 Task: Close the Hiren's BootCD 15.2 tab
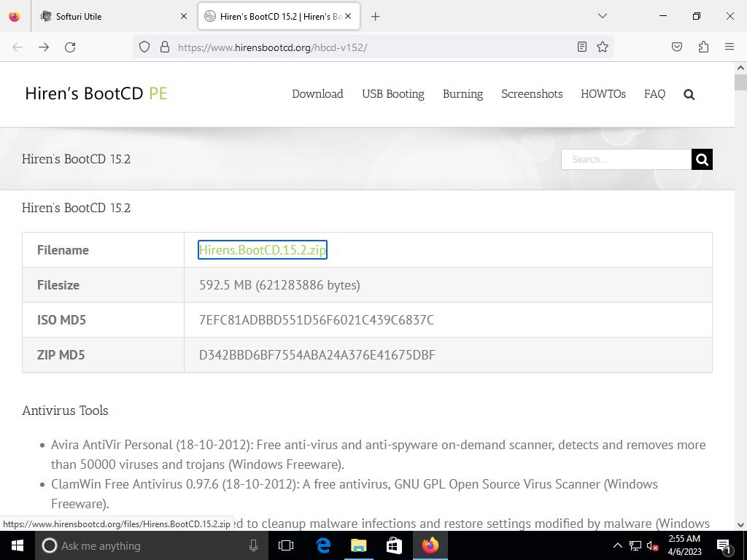[348, 16]
